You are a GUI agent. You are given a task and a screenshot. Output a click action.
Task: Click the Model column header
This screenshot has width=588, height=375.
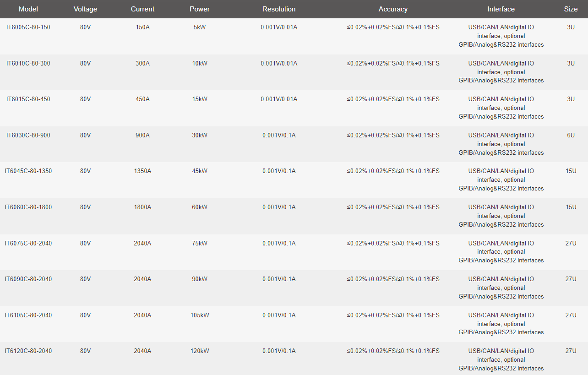click(x=28, y=9)
